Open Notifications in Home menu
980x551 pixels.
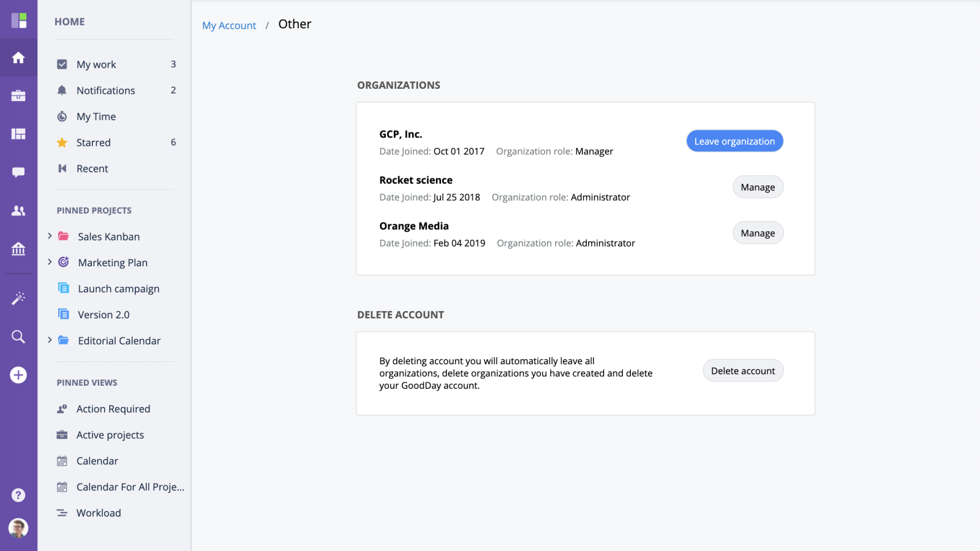click(x=105, y=91)
